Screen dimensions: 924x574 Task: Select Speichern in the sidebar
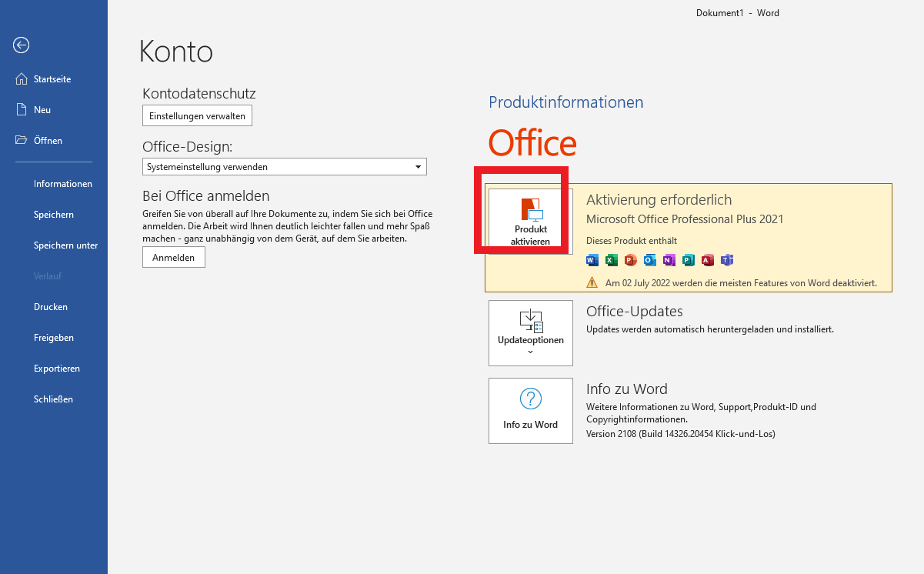pyautogui.click(x=54, y=215)
